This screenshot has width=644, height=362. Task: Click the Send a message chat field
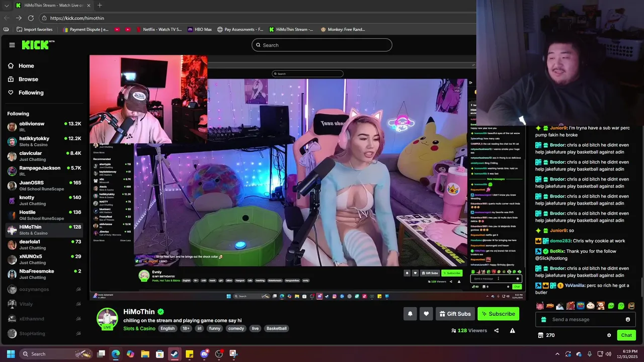tap(586, 319)
